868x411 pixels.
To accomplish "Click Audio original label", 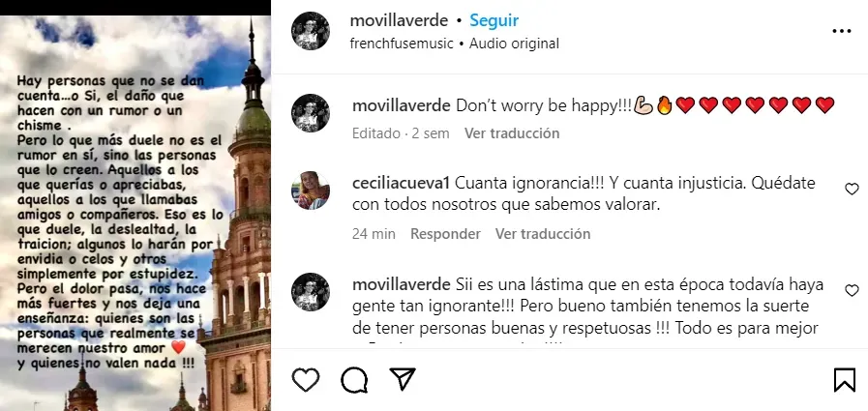I will 514,44.
